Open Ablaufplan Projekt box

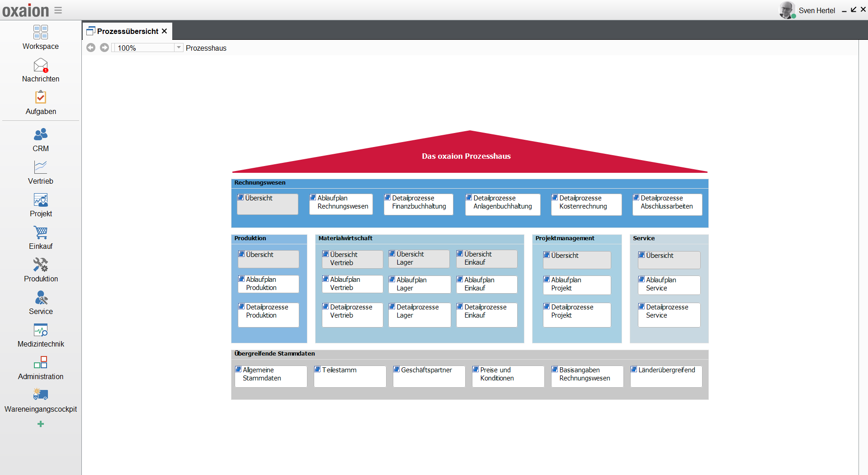point(577,285)
